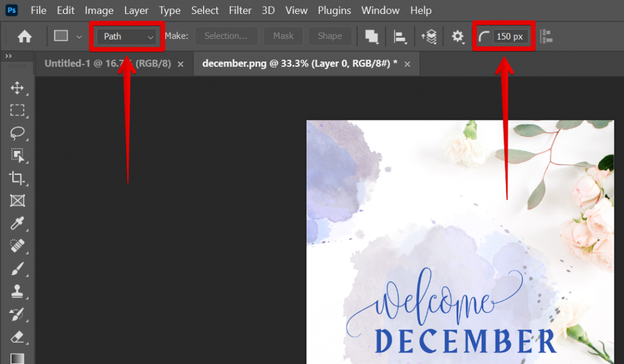
Task: Click the Home button in the options bar
Action: tap(24, 36)
